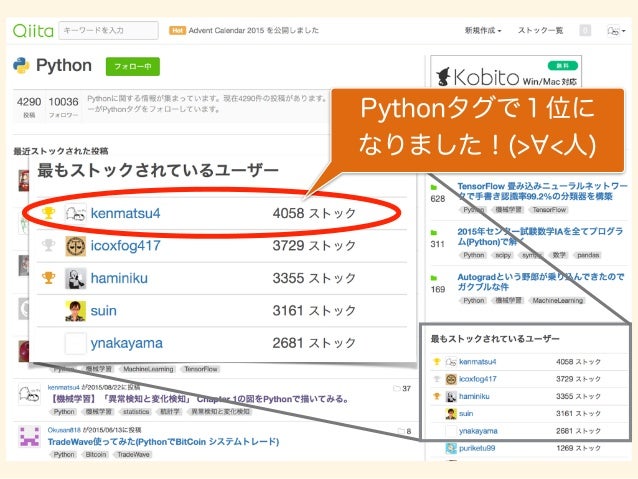Go to ストック一覧 in the header

click(x=540, y=31)
